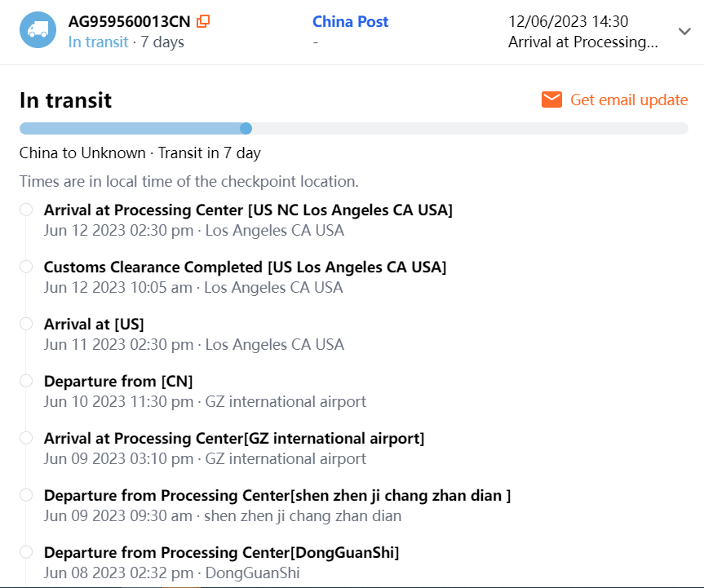This screenshot has height=588, width=704.
Task: Select the DongGuanShi departure checkpoint marker
Action: [x=26, y=552]
